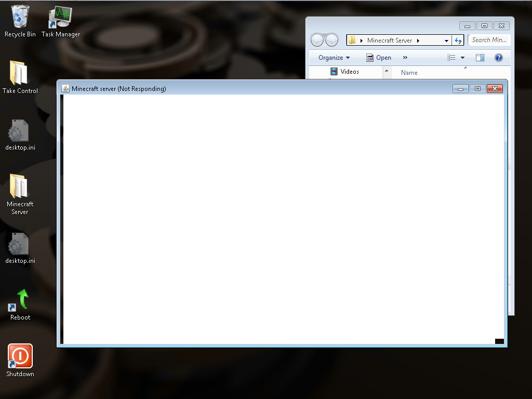
Task: Click navigation pane scrollbar up arrow
Action: 387,71
